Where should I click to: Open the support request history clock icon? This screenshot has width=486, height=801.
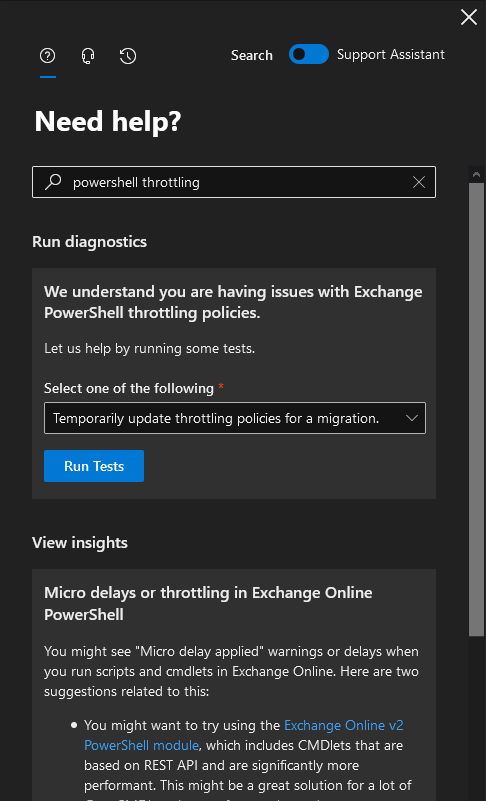pos(128,56)
